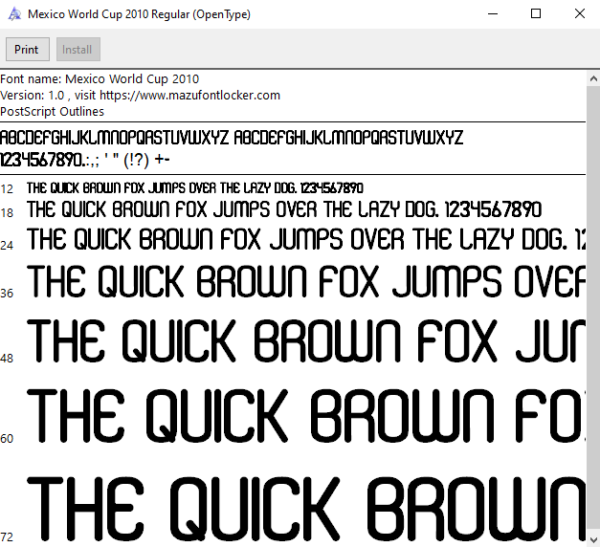
Task: Click the alphabet character sample row
Action: (232, 138)
